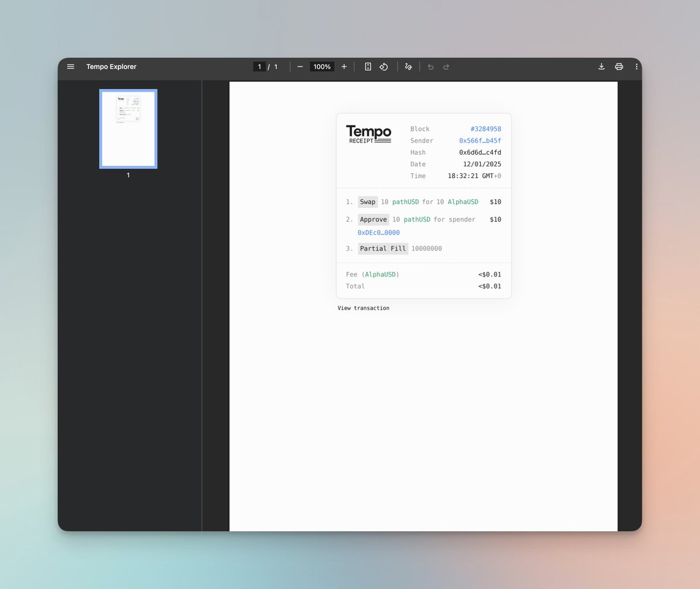Click the Total value <$0.01

[490, 286]
